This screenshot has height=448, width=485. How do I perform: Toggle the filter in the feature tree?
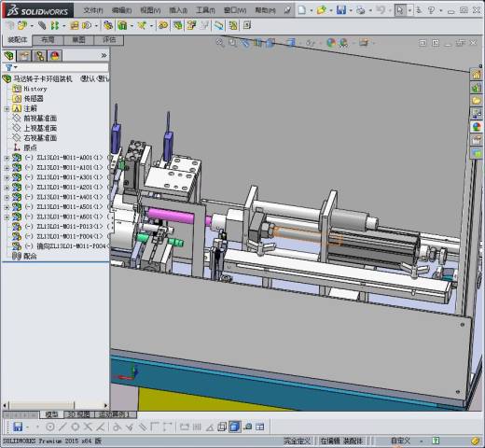pyautogui.click(x=9, y=67)
